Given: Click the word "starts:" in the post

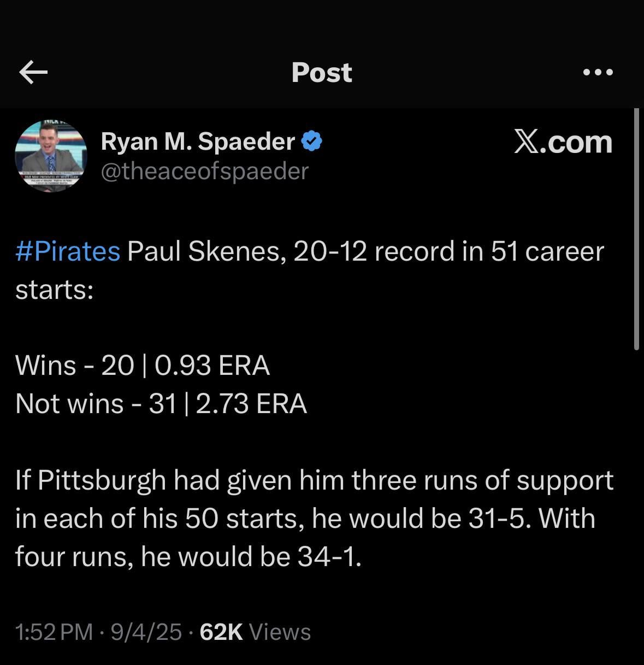Looking at the screenshot, I should (55, 290).
